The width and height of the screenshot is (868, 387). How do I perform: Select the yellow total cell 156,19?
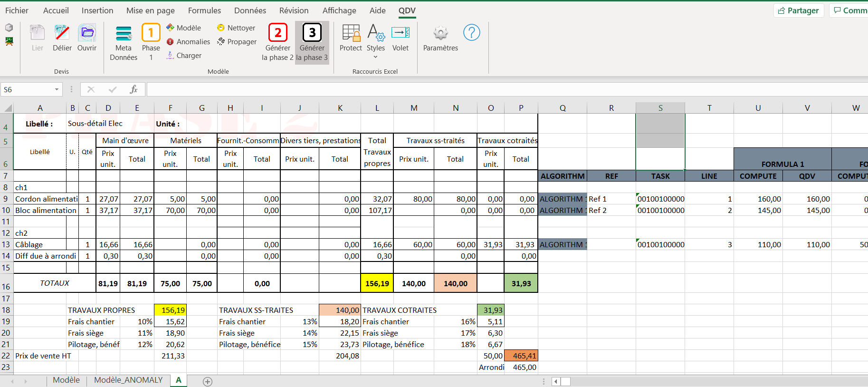pyautogui.click(x=377, y=283)
